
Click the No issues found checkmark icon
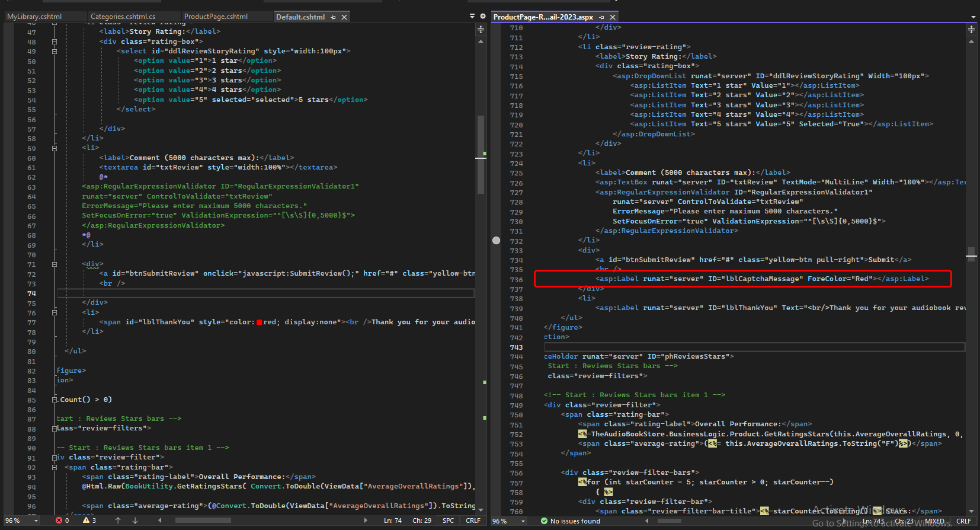544,521
